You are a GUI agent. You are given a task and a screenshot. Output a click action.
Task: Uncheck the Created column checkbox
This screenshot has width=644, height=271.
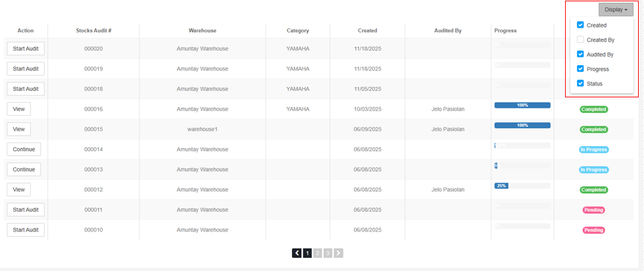[x=580, y=25]
